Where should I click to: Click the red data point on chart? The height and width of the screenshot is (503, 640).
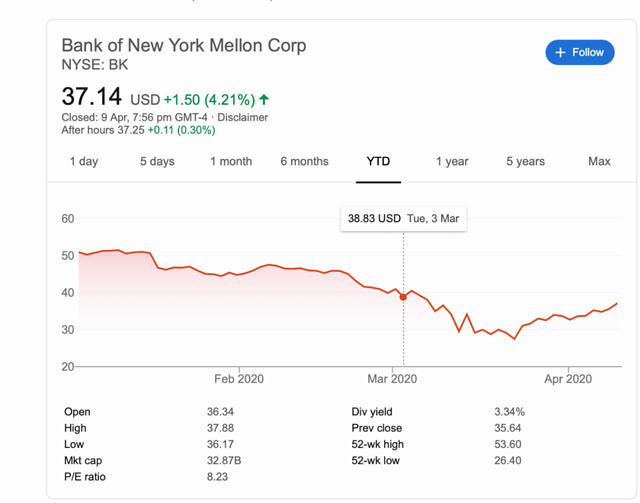pos(403,296)
